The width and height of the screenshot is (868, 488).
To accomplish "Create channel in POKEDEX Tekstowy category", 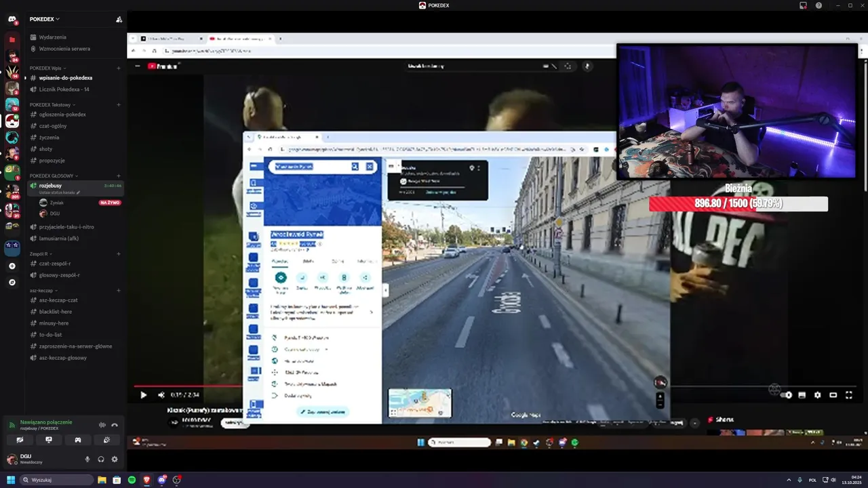I will tap(119, 104).
